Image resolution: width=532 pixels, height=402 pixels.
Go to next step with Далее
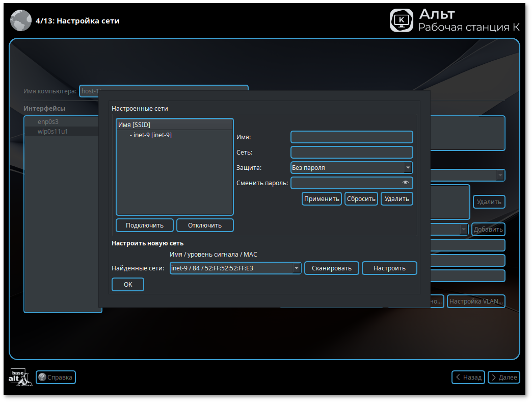pos(503,378)
